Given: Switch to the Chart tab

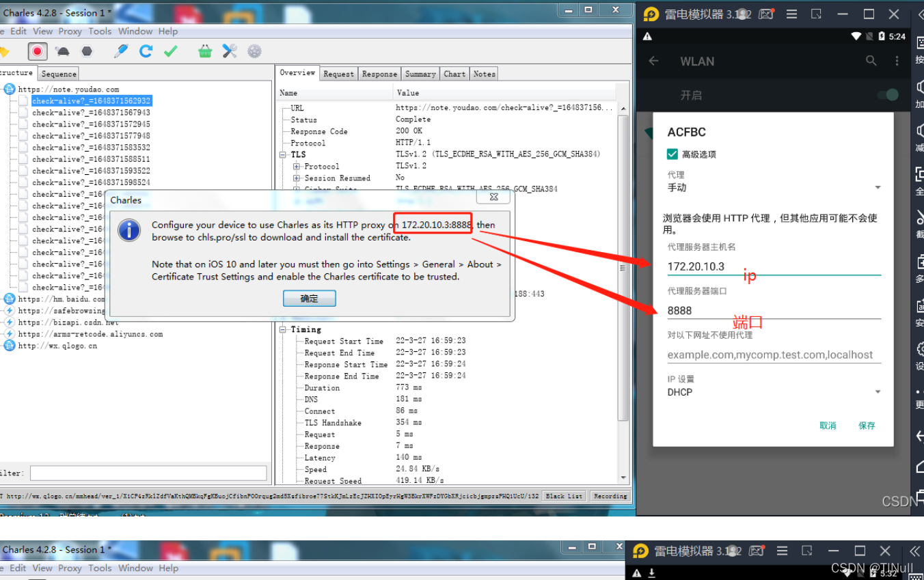Looking at the screenshot, I should tap(454, 74).
